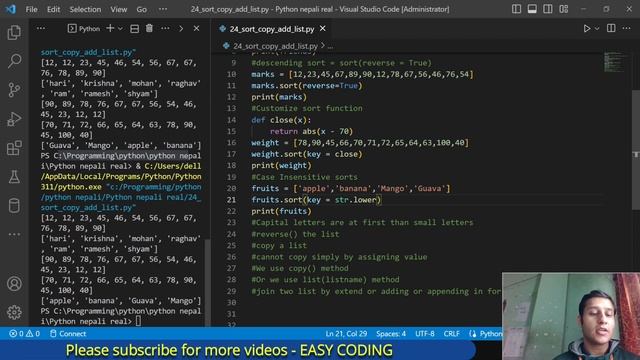
Task: Click the return abs(x - 70) line
Action: [x=311, y=131]
